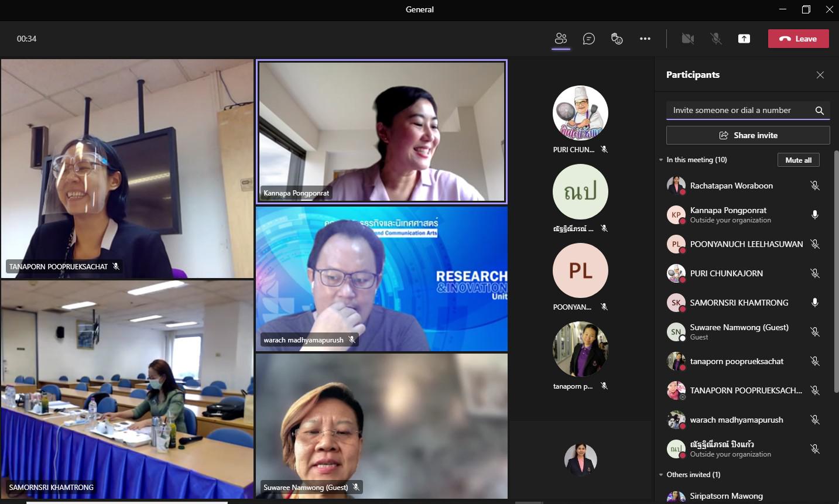Click your self-view thumbnail
The image size is (839, 504).
[580, 460]
